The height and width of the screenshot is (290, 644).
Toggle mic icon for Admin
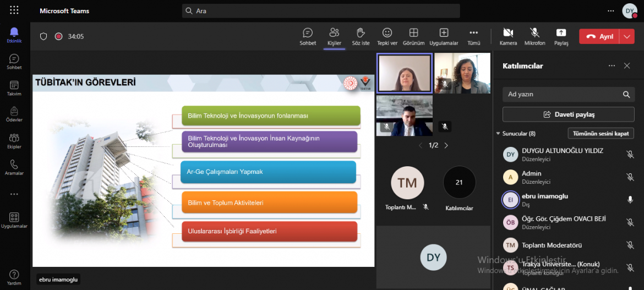click(x=630, y=177)
